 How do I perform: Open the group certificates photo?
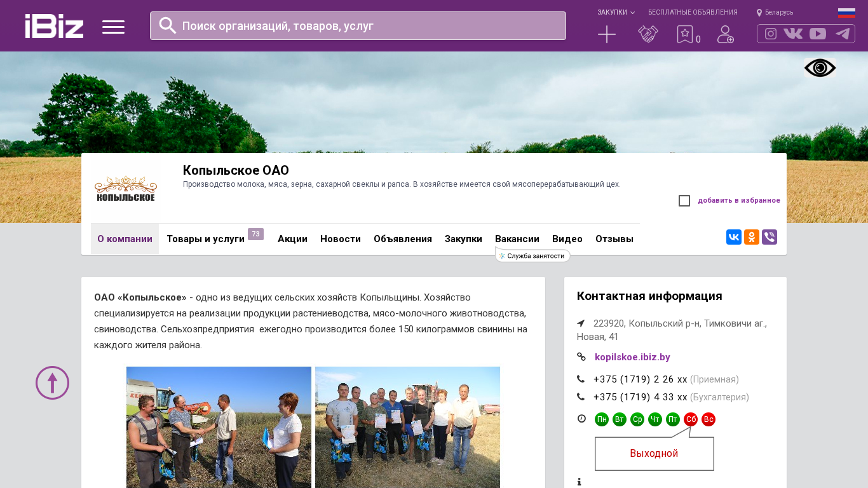[407, 427]
